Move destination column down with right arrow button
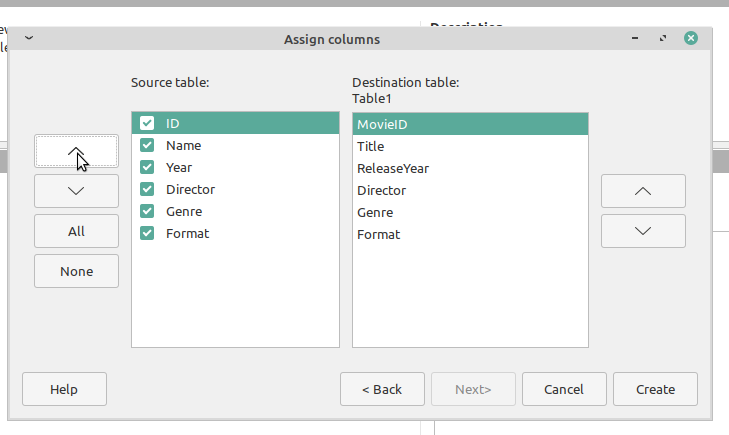The image size is (729, 435). pyautogui.click(x=643, y=231)
